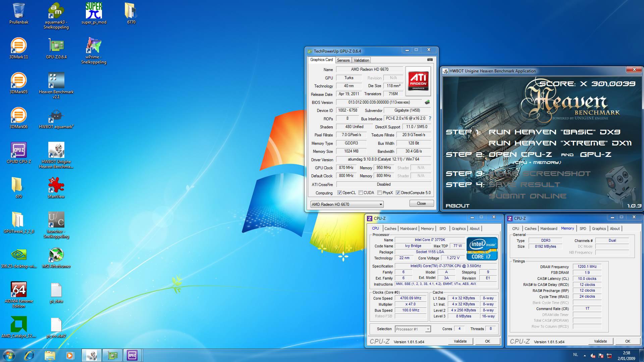Launch wPrime Snelkoppeling shortcut
This screenshot has width=644, height=362.
point(94,51)
